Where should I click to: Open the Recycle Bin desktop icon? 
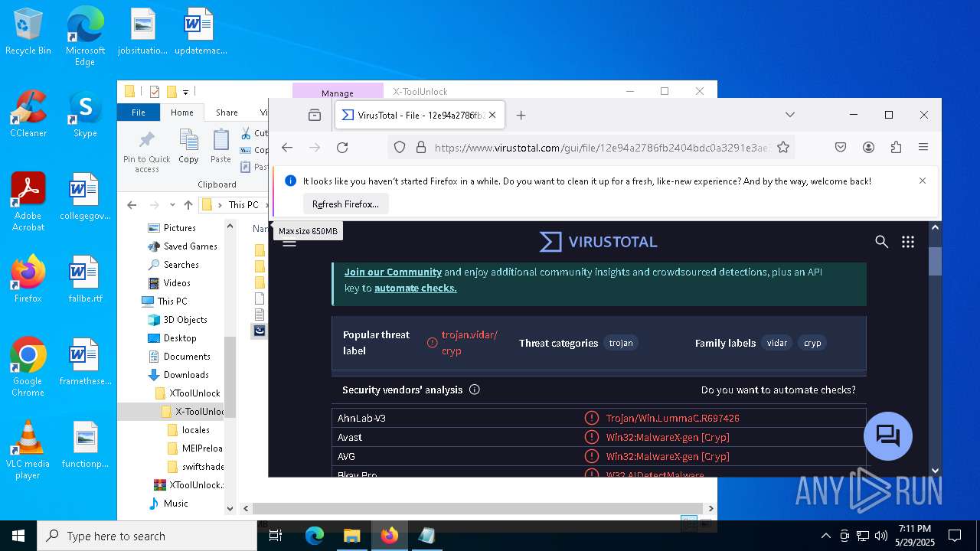tap(28, 32)
